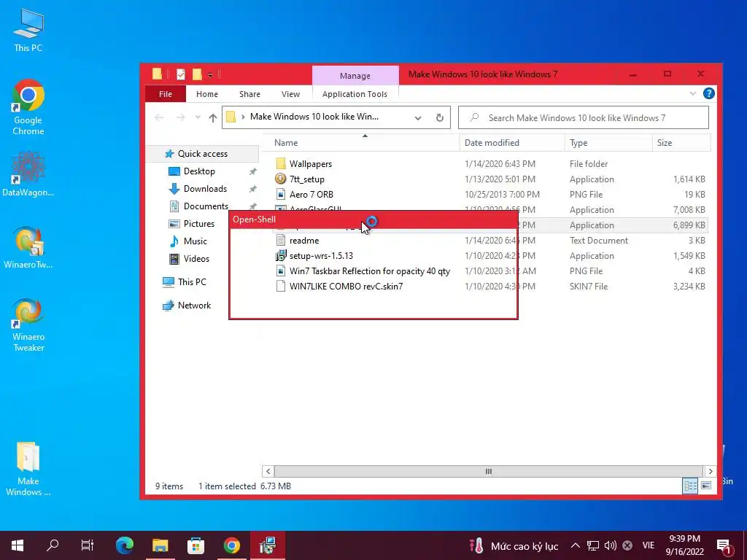Viewport: 747px width, 560px height.
Task: Select Downloads in navigation pane
Action: click(205, 189)
